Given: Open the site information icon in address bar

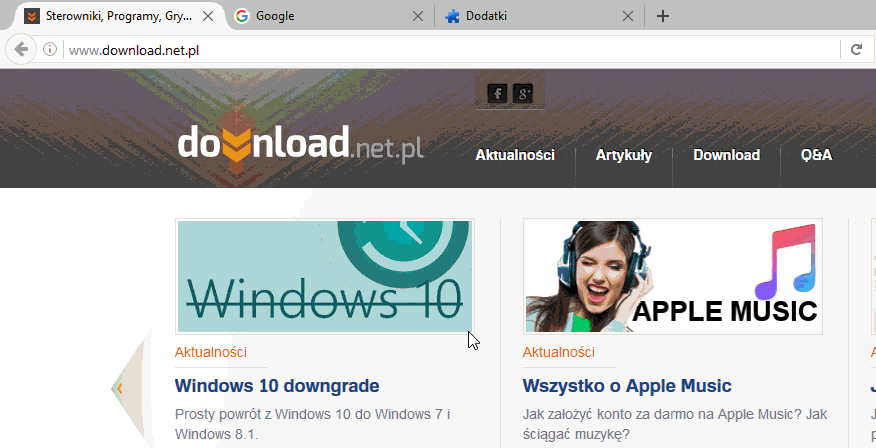Looking at the screenshot, I should point(50,50).
